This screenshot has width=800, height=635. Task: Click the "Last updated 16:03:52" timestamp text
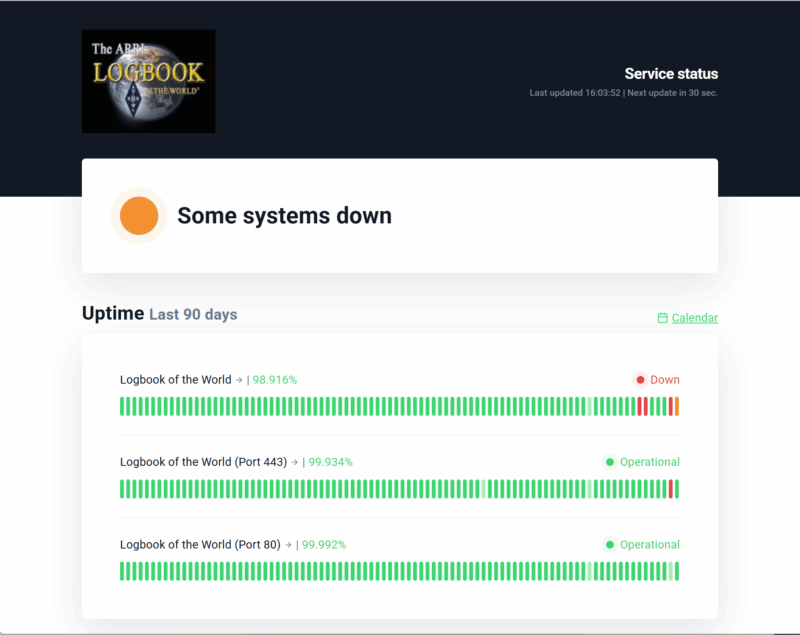pyautogui.click(x=574, y=93)
